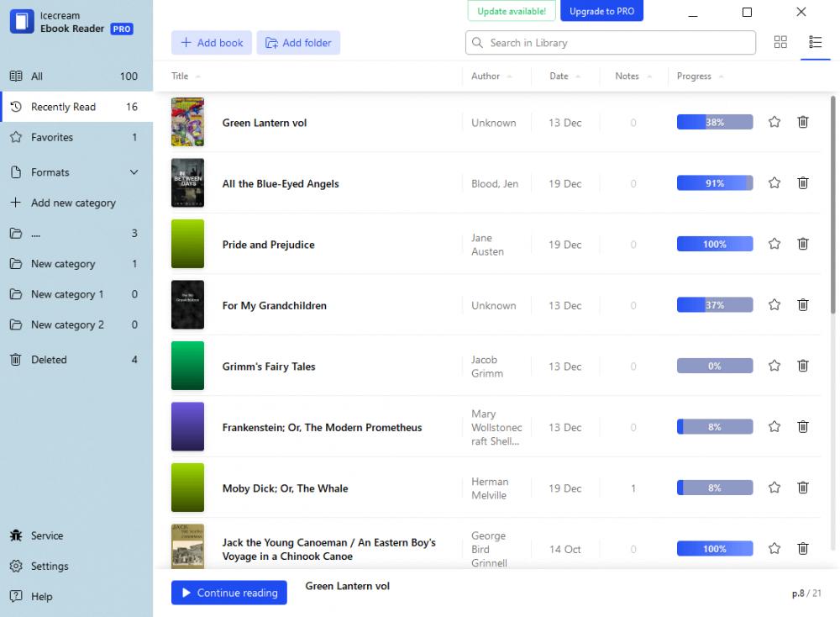Select the list view icon

(815, 41)
